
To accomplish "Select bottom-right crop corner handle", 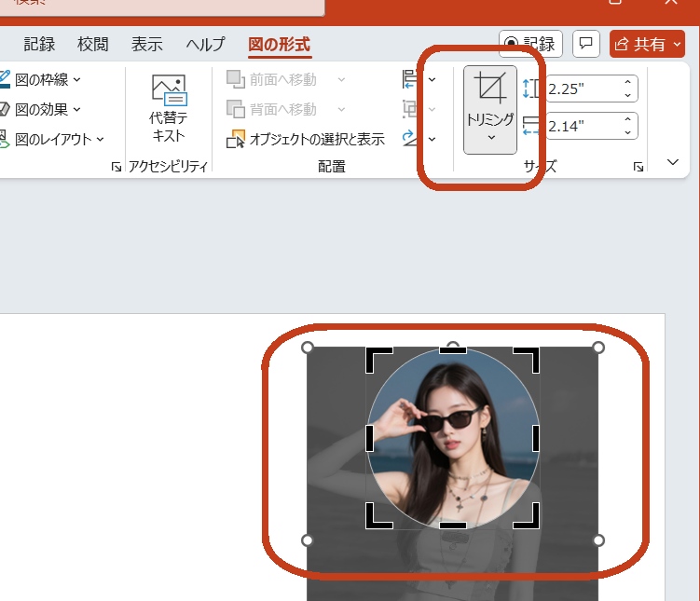I will click(x=528, y=518).
